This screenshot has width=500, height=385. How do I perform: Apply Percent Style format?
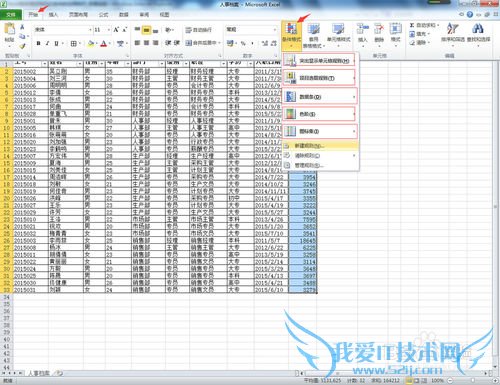point(243,43)
